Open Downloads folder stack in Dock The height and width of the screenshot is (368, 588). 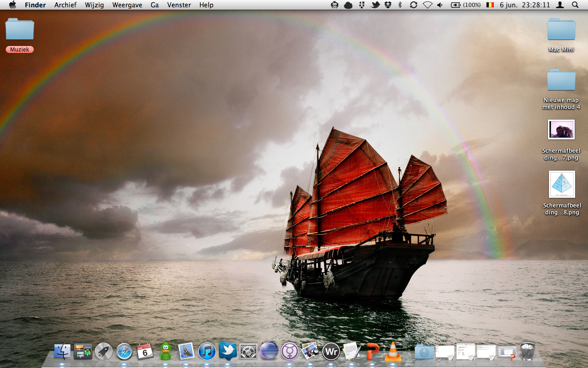[x=424, y=352]
